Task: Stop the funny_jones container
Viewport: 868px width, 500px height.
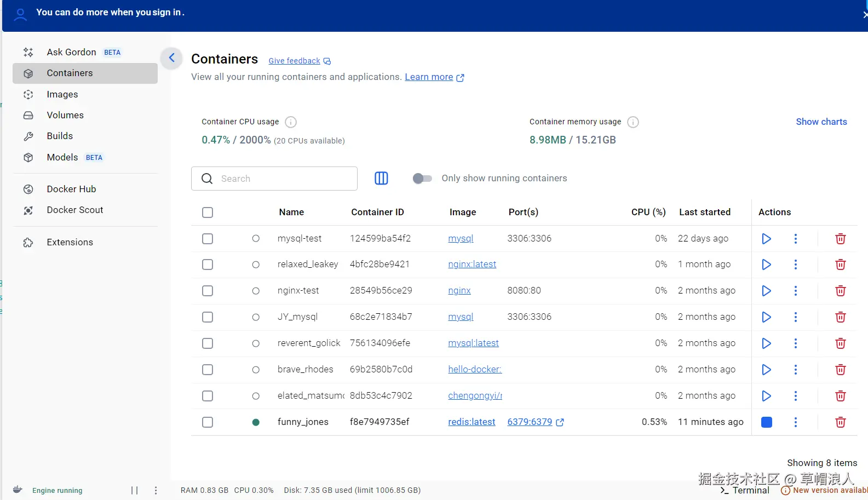Action: click(767, 422)
